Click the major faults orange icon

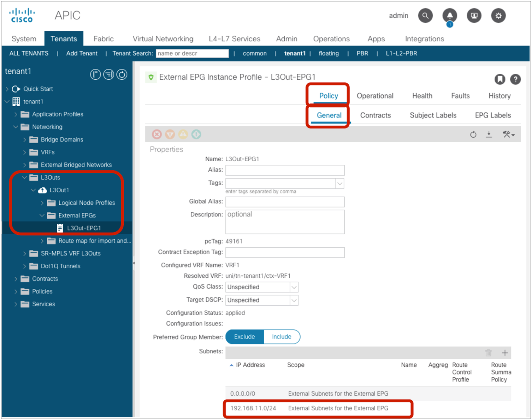(170, 134)
